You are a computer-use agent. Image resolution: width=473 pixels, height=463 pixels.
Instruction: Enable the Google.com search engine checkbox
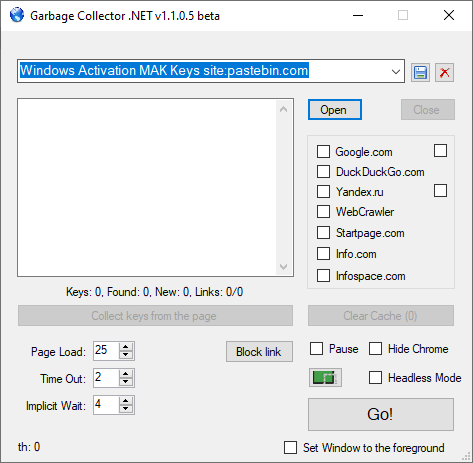tap(323, 151)
